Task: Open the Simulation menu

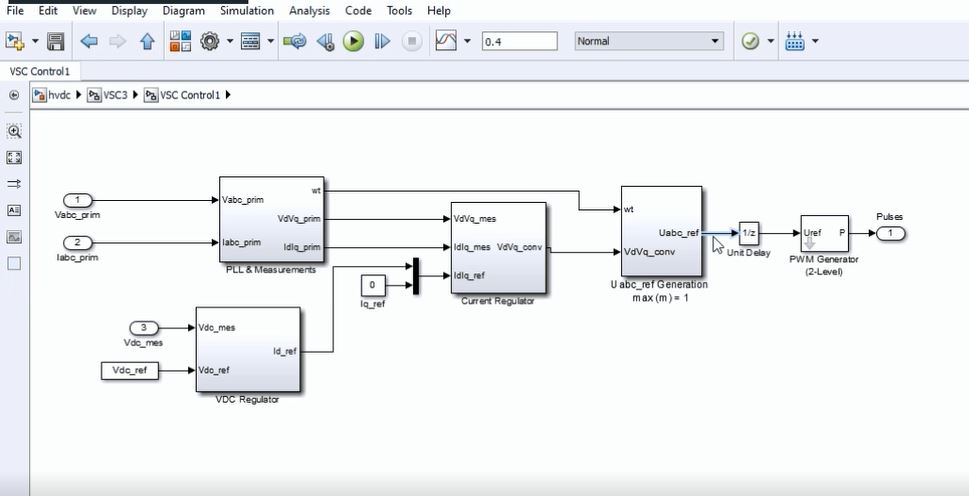Action: (246, 11)
